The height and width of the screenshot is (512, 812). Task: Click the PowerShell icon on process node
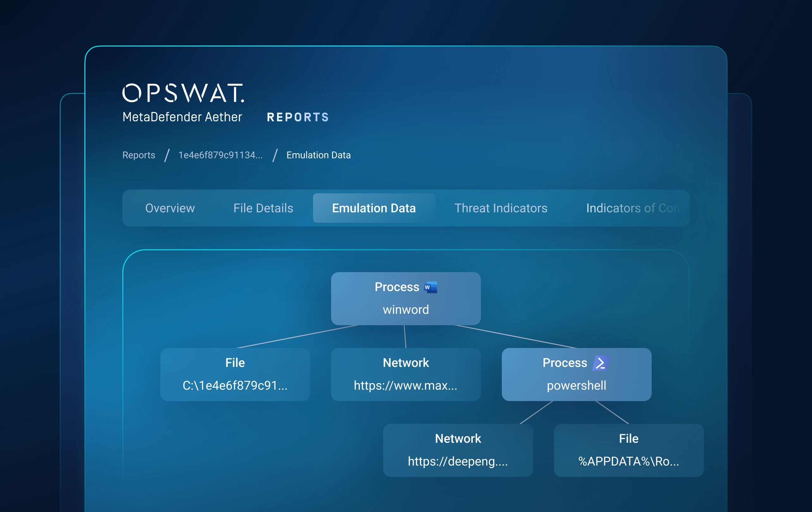pyautogui.click(x=600, y=363)
